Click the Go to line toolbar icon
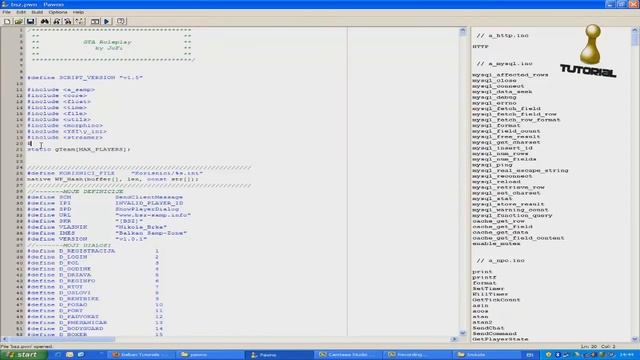Viewport: 640px width, 360px height. click(x=80, y=21)
